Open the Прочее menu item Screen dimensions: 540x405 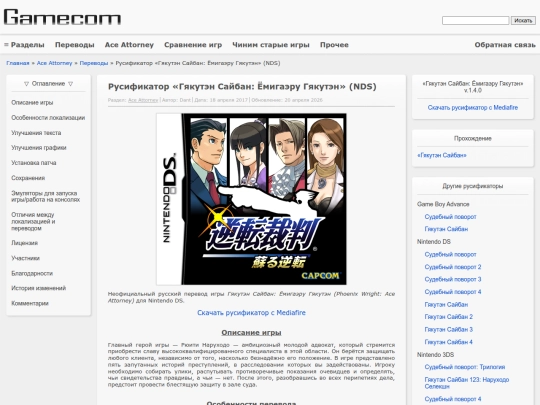pos(334,45)
